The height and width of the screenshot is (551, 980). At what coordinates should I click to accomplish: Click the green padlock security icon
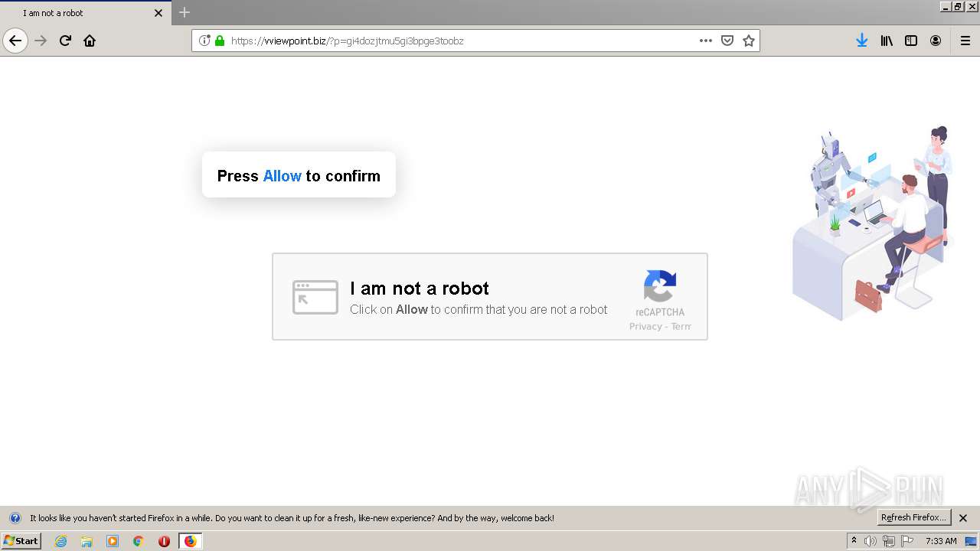coord(220,41)
